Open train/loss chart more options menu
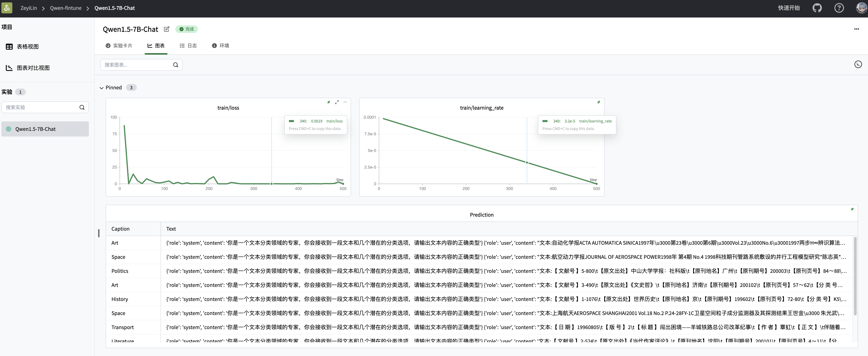 (345, 102)
